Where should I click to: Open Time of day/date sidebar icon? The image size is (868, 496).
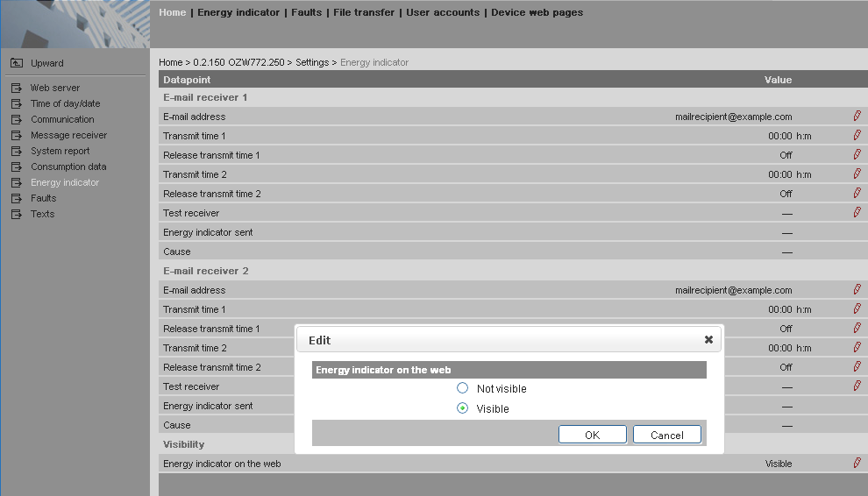coord(17,103)
